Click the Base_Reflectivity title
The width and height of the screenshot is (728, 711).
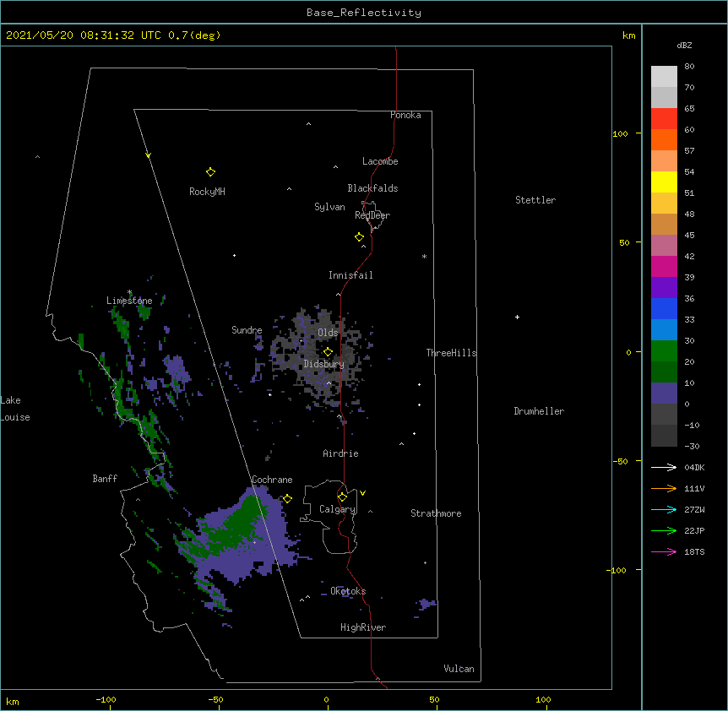(x=364, y=13)
